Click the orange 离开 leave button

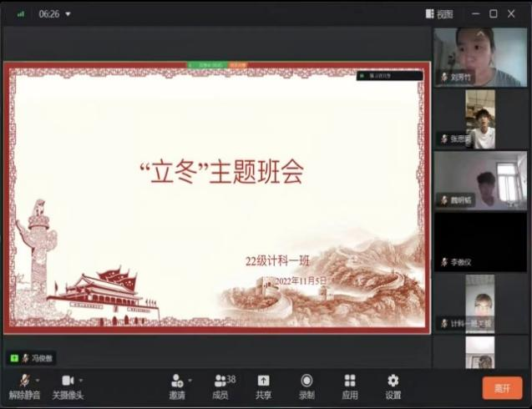point(502,388)
